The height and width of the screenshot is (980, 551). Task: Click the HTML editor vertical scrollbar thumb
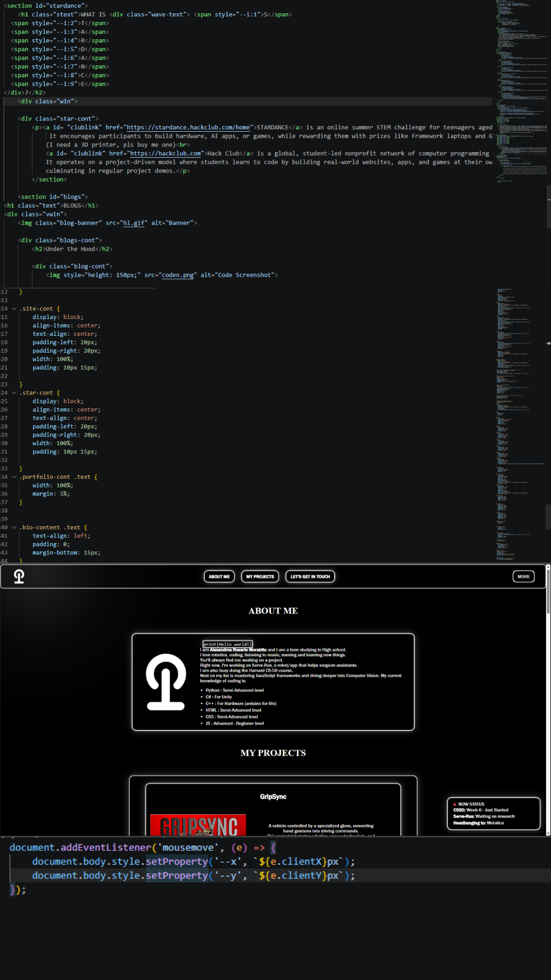tap(549, 207)
